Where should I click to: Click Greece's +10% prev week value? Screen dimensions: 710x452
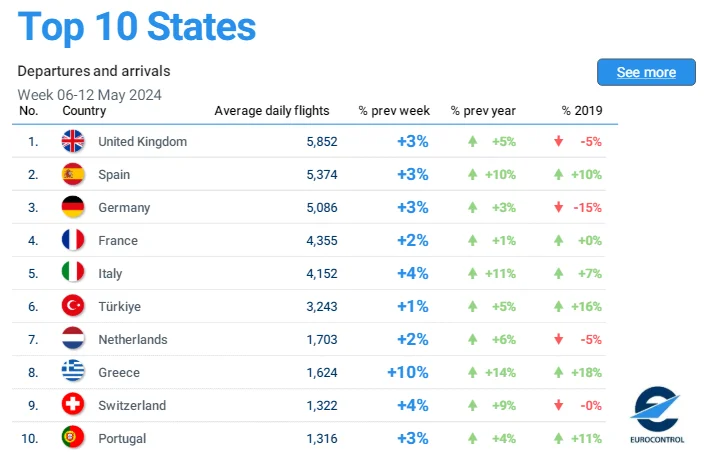408,372
